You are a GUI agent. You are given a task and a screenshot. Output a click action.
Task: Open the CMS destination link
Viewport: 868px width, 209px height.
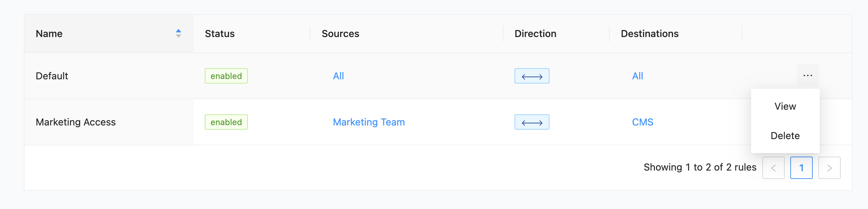coord(642,122)
